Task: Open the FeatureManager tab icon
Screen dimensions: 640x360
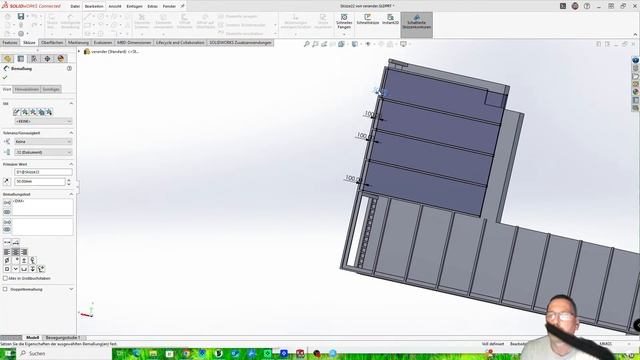Action: 7,59
